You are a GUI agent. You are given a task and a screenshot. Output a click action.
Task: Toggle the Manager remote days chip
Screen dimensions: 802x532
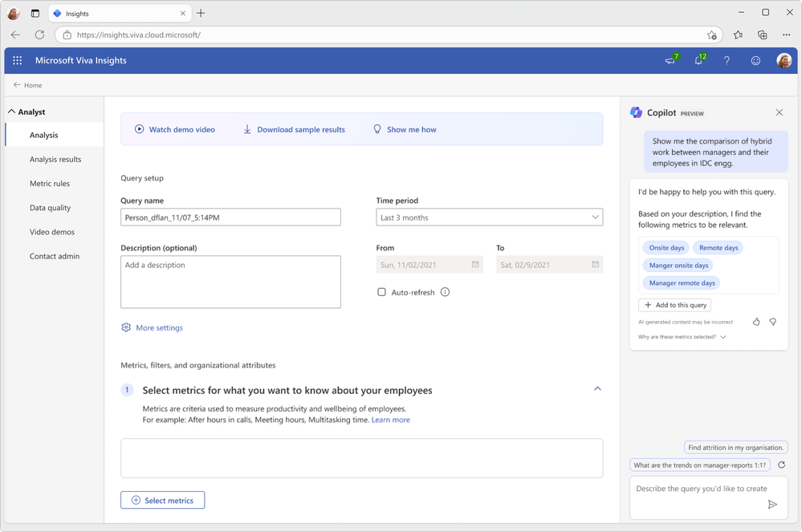pyautogui.click(x=682, y=282)
